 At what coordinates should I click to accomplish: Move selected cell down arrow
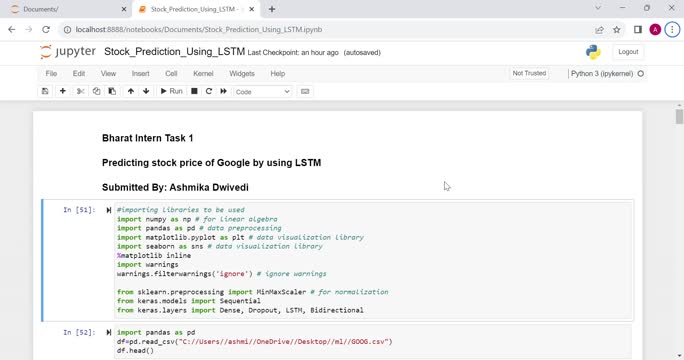[146, 91]
